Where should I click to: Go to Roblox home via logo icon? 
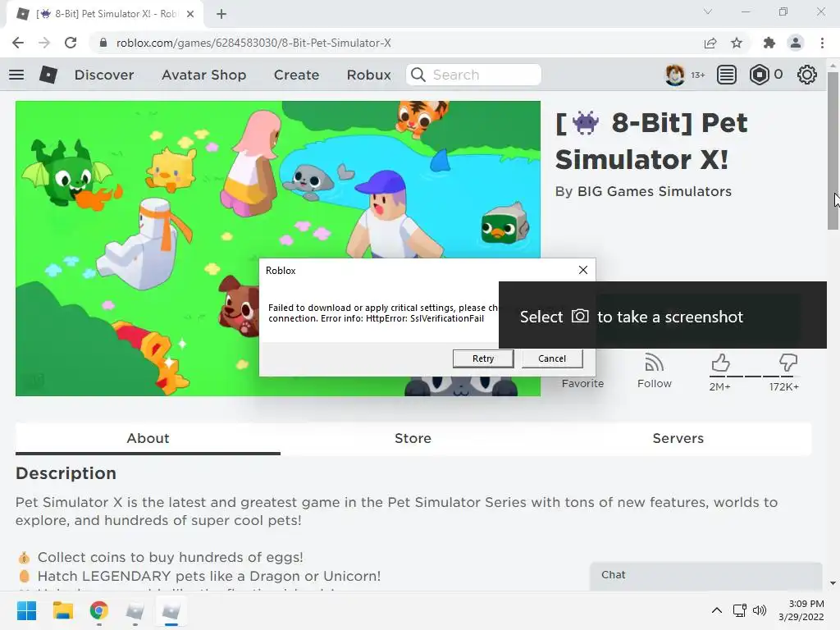click(48, 75)
